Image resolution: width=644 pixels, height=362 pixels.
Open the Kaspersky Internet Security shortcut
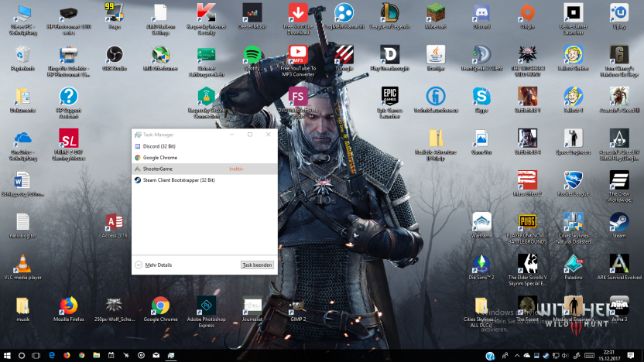[x=206, y=12]
